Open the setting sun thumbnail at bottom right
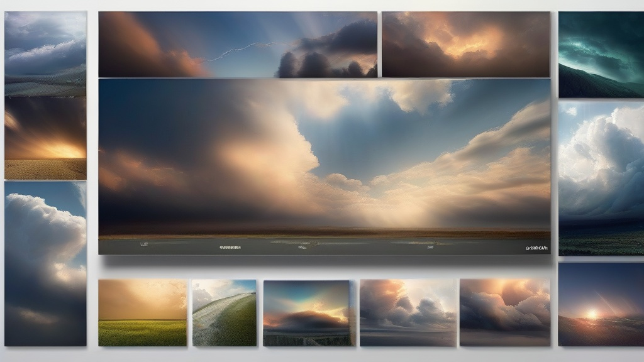The height and width of the screenshot is (362, 644). pos(601,304)
